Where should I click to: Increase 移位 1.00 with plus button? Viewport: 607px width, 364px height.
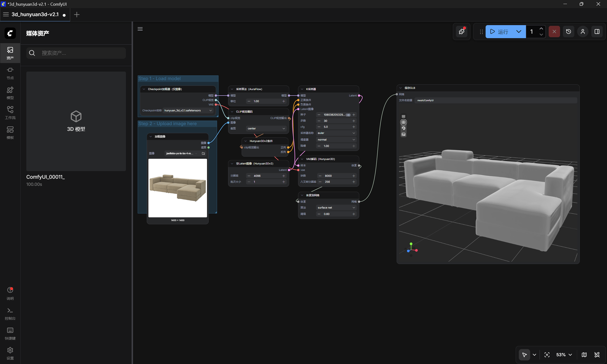284,101
